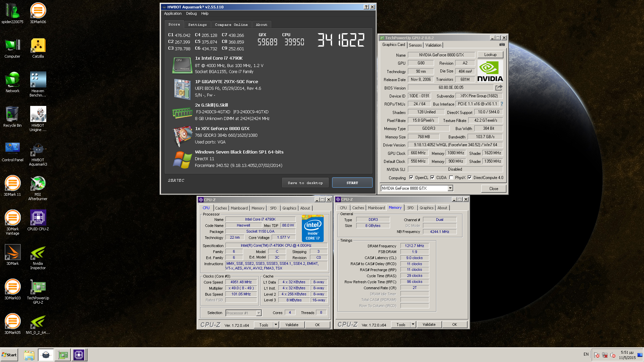Click the EN language indicator
Screen dimensions: 644x362
(586, 354)
